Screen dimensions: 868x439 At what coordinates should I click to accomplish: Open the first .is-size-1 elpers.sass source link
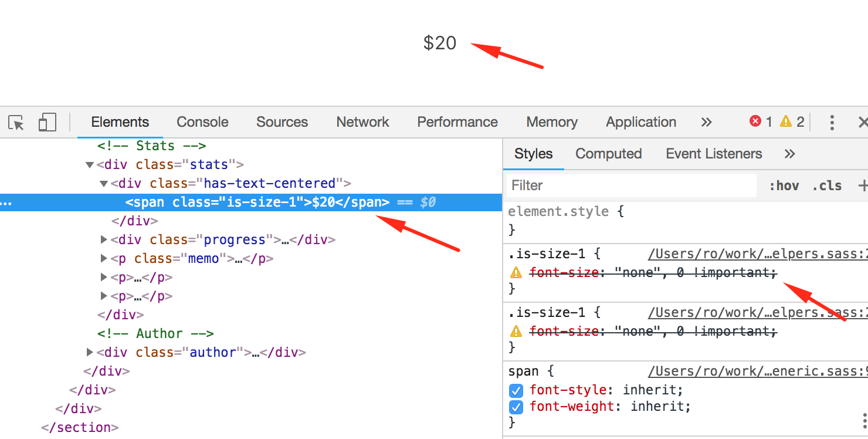[758, 255]
